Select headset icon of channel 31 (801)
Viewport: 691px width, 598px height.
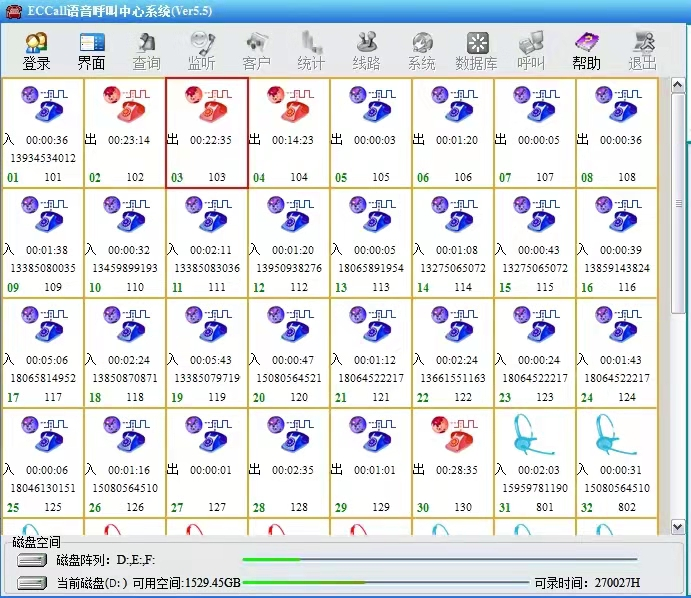click(x=534, y=434)
